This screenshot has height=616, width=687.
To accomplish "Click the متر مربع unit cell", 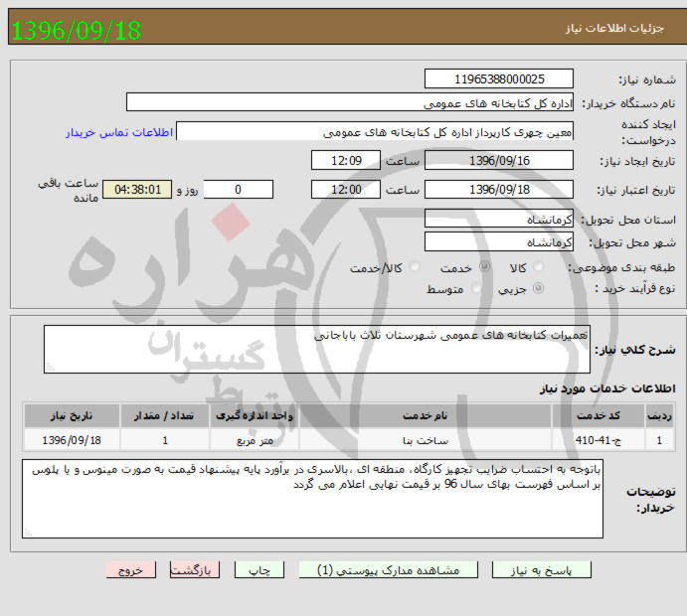I will click(x=255, y=440).
